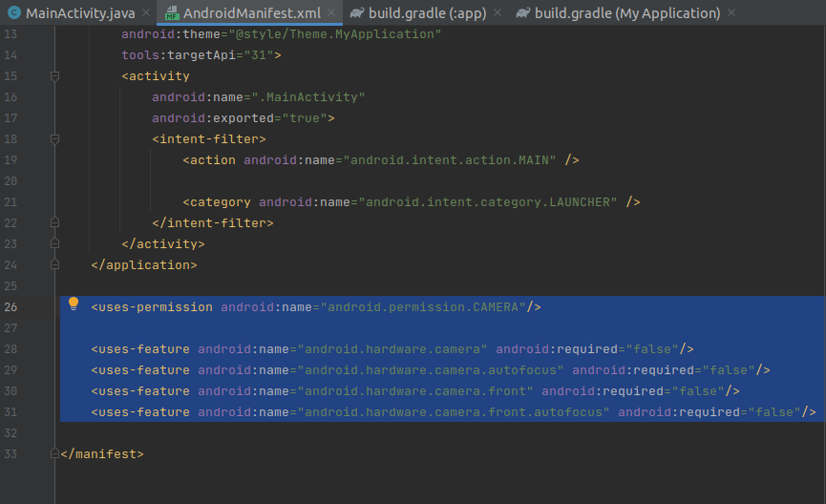The image size is (826, 504).
Task: Open the build.gradle (My Application) tab
Action: (x=627, y=13)
